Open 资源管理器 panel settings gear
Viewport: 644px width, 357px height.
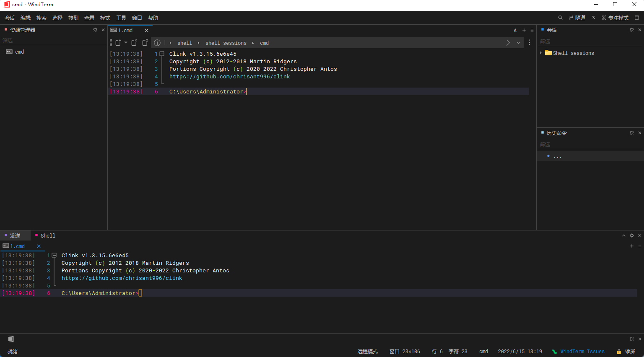95,30
